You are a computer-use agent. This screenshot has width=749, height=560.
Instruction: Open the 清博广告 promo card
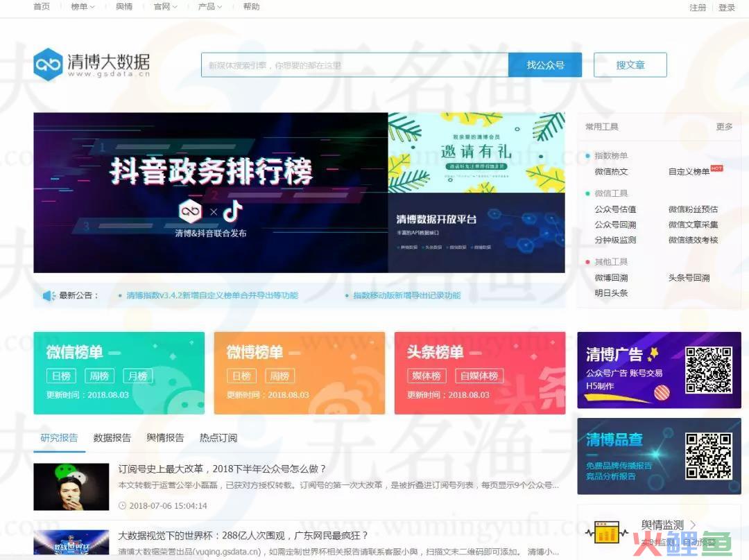660,371
